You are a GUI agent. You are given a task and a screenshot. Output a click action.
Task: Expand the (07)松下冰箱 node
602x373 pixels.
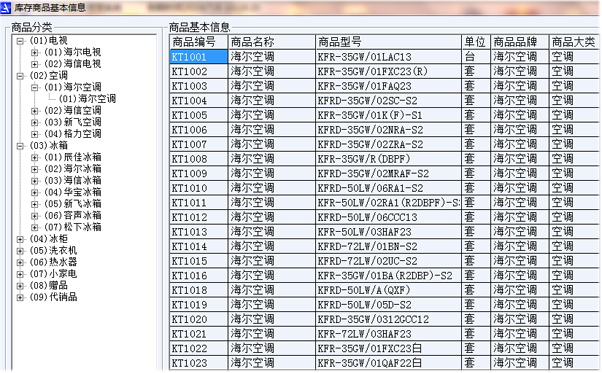click(x=35, y=228)
